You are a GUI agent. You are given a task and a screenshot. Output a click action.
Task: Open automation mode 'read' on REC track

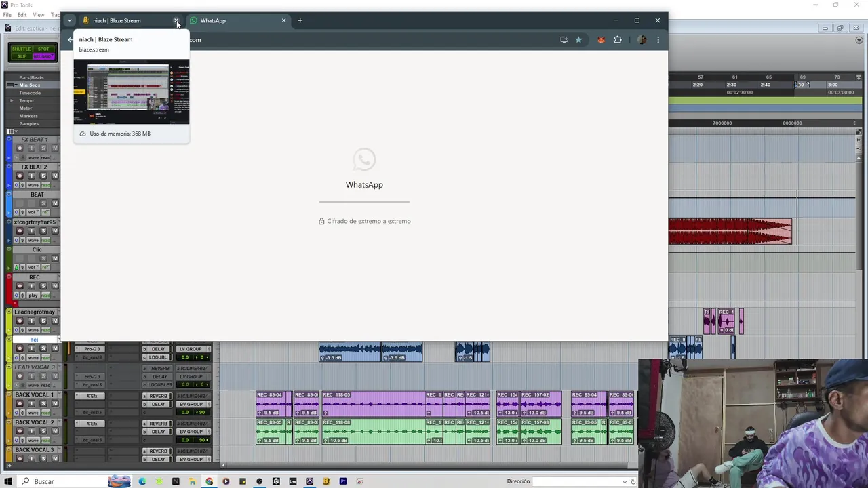(45, 296)
